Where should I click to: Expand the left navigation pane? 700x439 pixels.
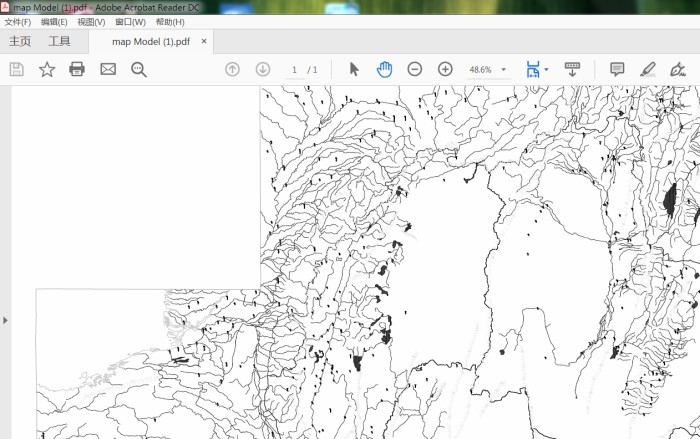click(x=5, y=320)
